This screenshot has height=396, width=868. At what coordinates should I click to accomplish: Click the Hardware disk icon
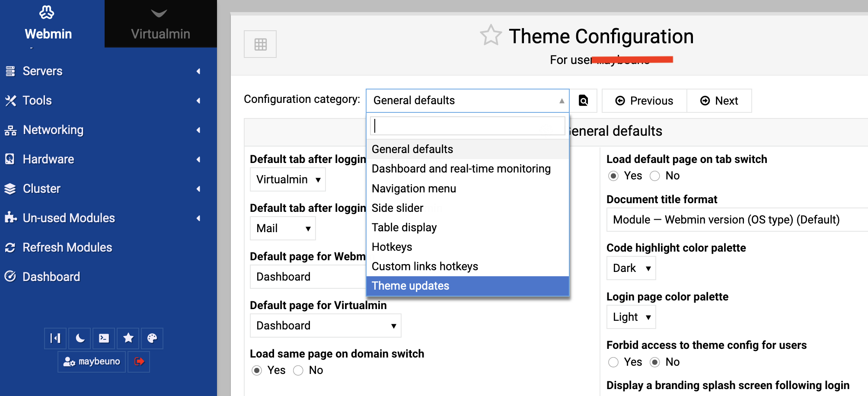click(10, 159)
